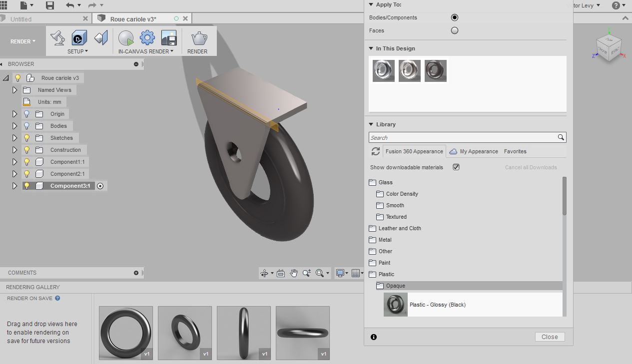Click the Search magnifier icon in Library

[x=561, y=137]
